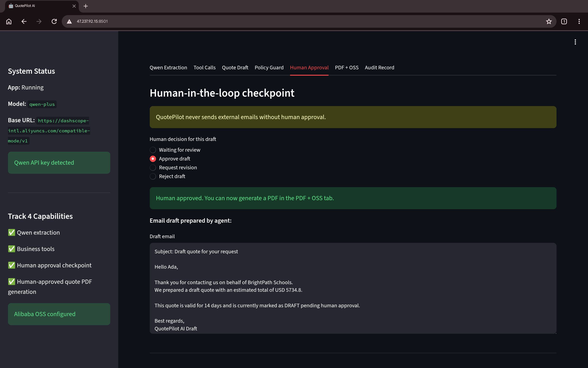
Task: Go back with the back arrow
Action: point(24,21)
